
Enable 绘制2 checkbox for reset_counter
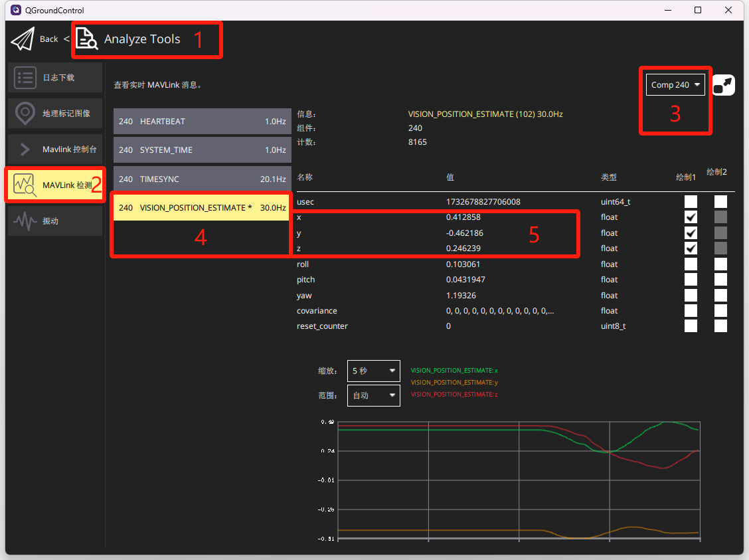point(720,326)
